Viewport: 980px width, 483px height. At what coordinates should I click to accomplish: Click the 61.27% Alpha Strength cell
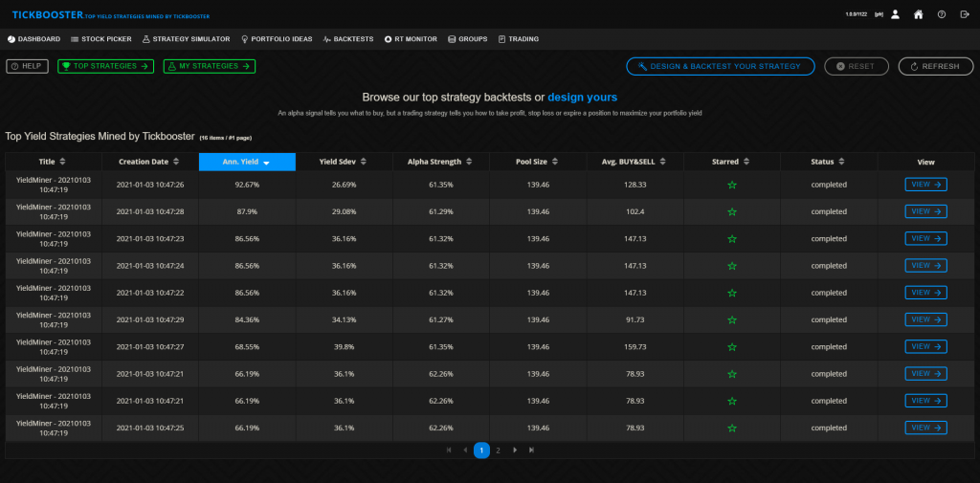point(441,319)
